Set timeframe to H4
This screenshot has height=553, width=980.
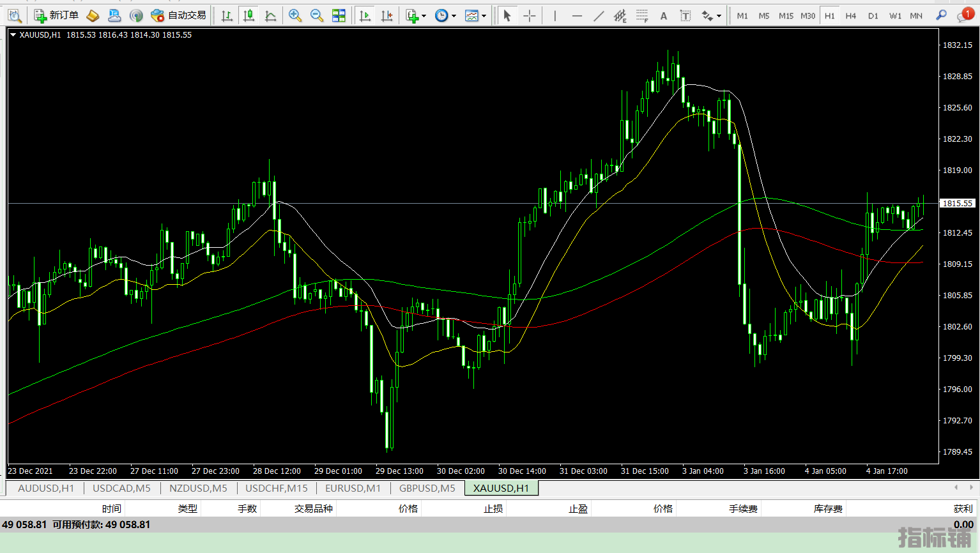[x=850, y=15]
